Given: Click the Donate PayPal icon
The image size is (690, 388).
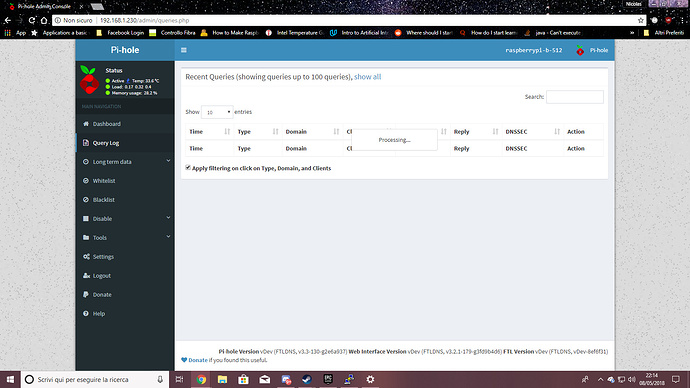Looking at the screenshot, I should 86,294.
